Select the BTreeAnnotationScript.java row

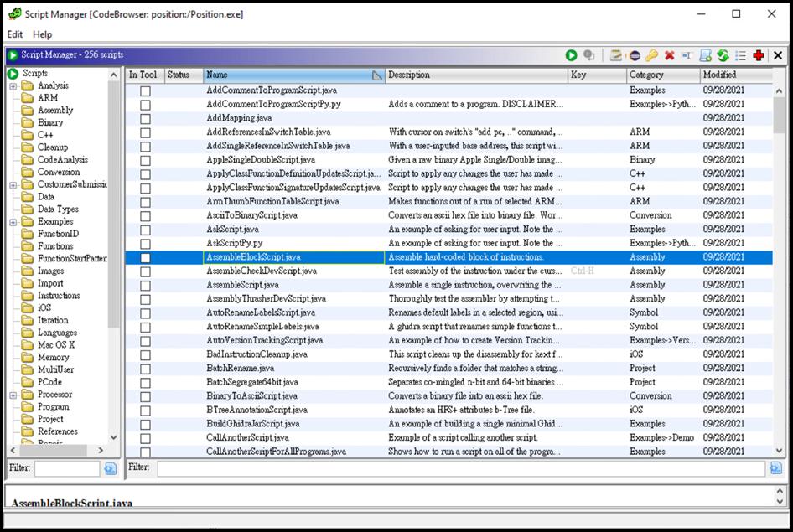(449, 411)
